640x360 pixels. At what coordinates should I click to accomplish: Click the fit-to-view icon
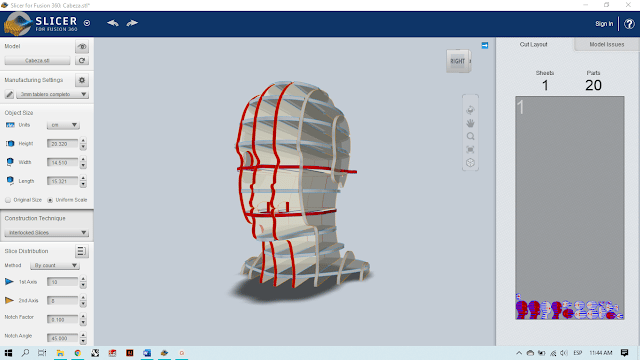tap(470, 149)
